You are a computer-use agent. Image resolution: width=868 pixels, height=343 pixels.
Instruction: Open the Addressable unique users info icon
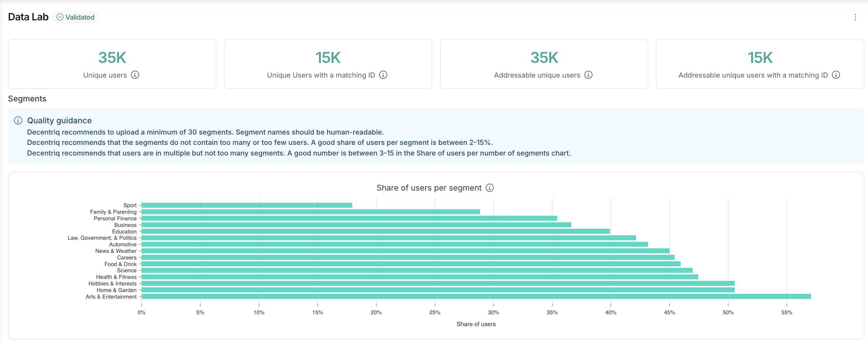click(589, 75)
